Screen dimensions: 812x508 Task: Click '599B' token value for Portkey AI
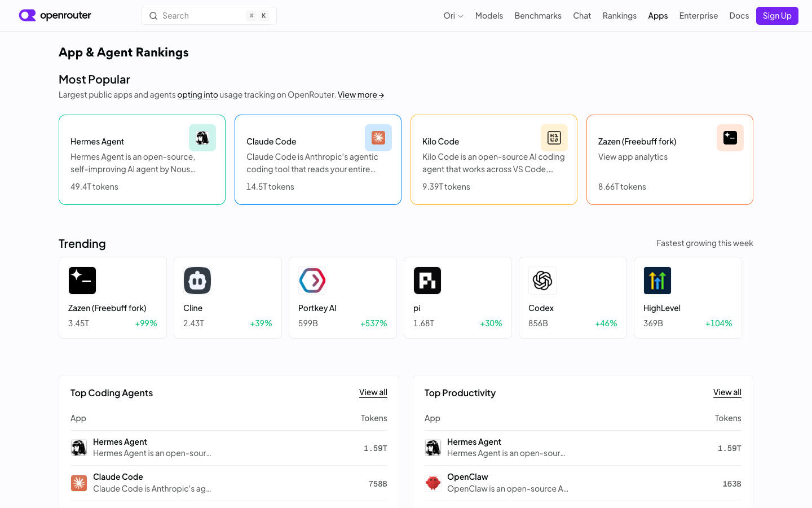coord(308,323)
